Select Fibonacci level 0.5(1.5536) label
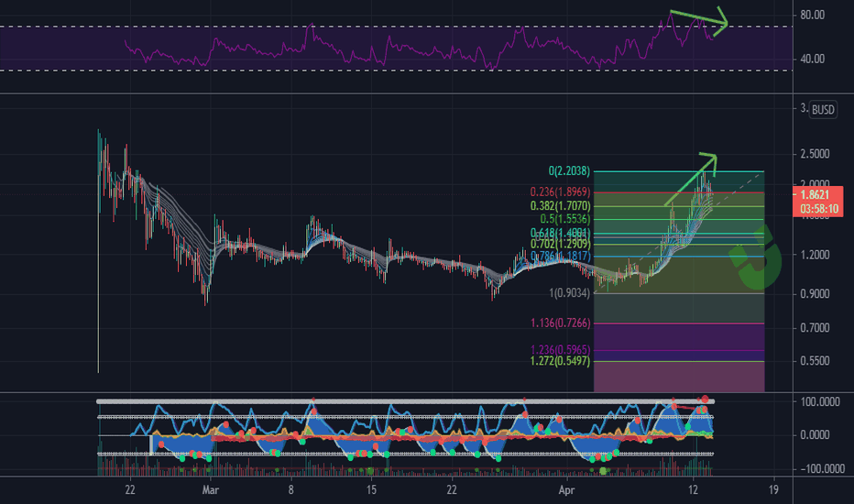 564,219
